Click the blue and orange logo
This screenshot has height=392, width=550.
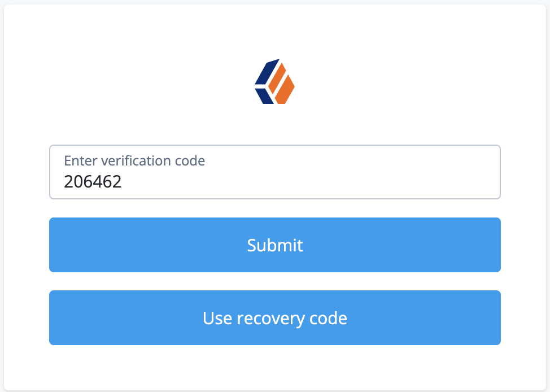point(274,81)
